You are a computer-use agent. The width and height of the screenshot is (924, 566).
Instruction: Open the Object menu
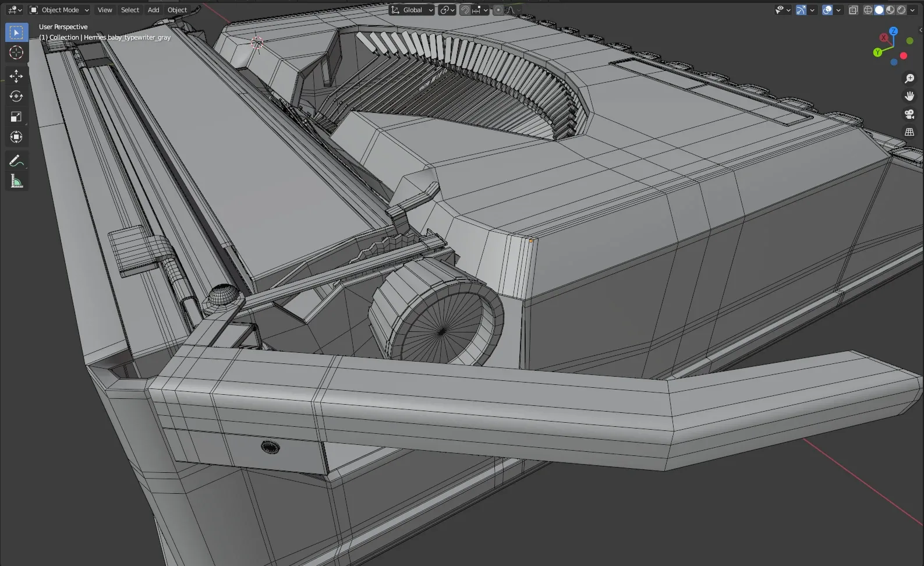tap(177, 10)
